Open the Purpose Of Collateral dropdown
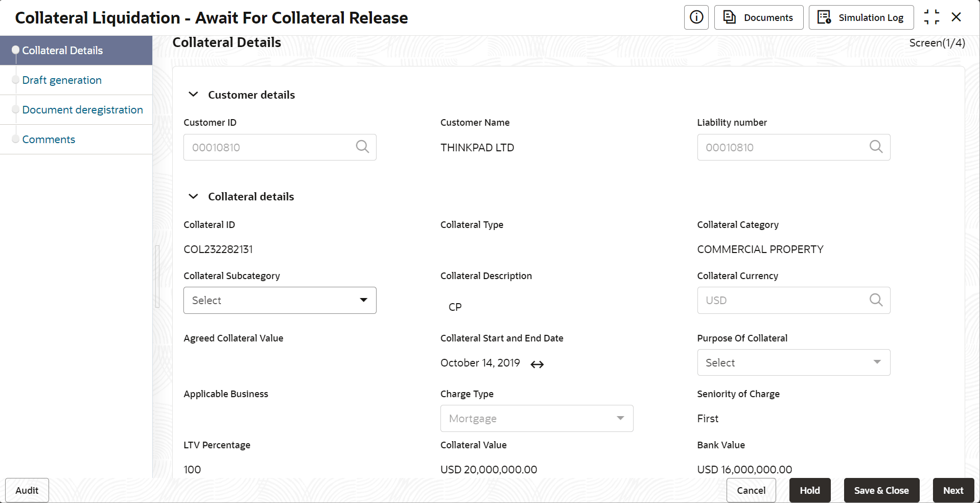This screenshot has height=503, width=980. pos(794,362)
